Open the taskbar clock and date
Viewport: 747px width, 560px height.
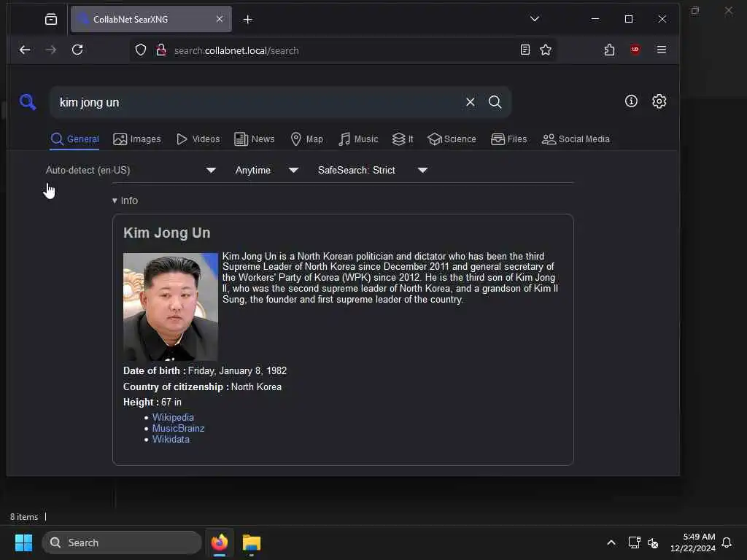693,542
